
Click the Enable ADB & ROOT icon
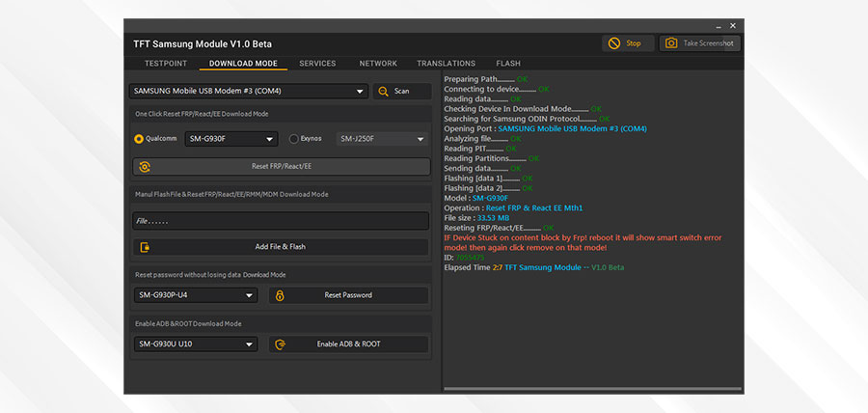point(280,344)
